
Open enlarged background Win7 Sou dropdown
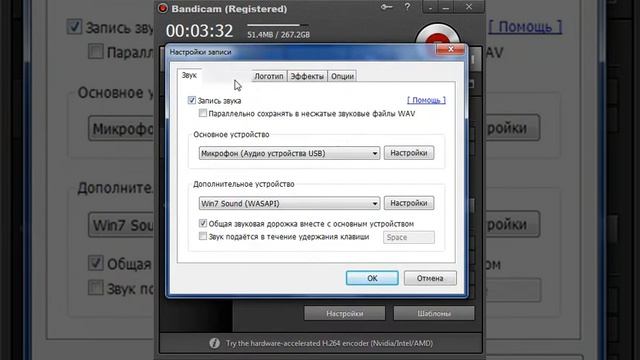[122, 224]
